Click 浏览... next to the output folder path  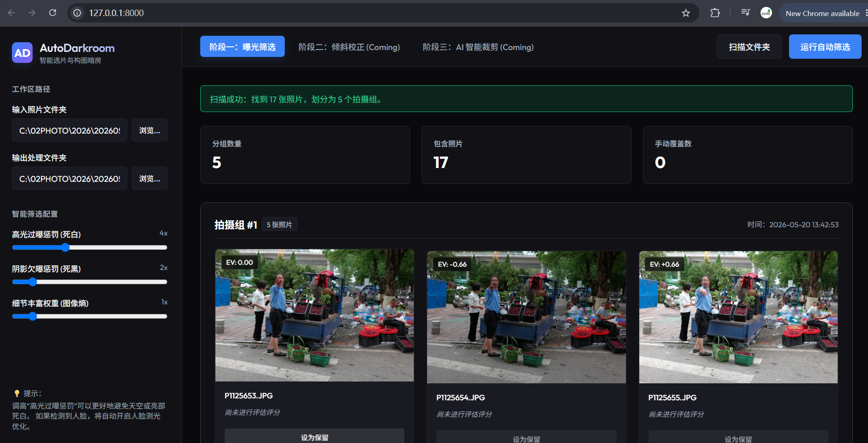tap(150, 179)
